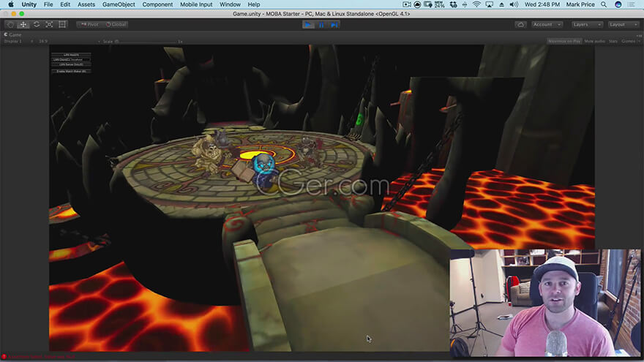This screenshot has height=362, width=644.
Task: Open the Unity application menu
Action: coord(29,4)
